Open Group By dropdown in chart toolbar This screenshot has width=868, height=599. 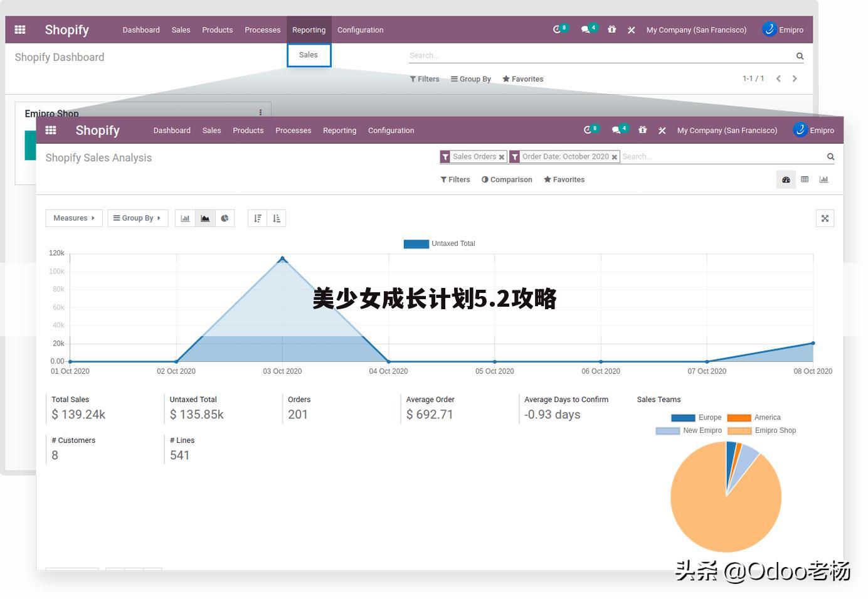coord(137,218)
